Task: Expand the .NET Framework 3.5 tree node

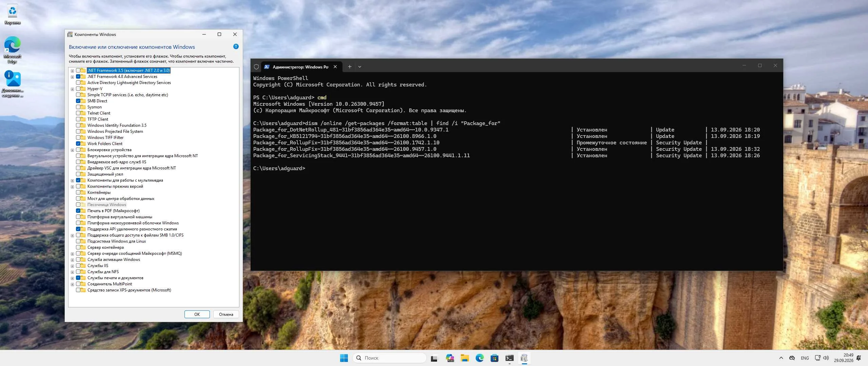Action: (x=72, y=71)
